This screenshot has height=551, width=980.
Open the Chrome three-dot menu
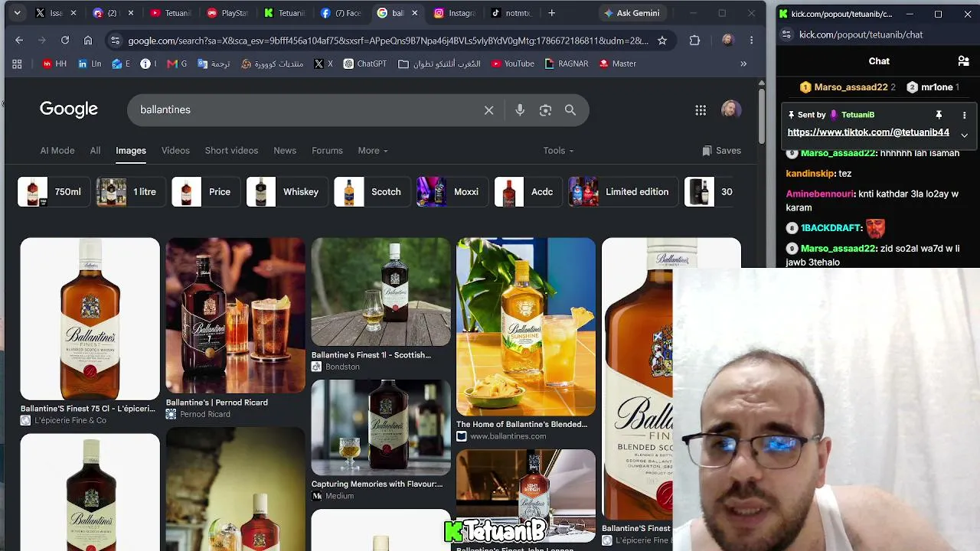[751, 40]
